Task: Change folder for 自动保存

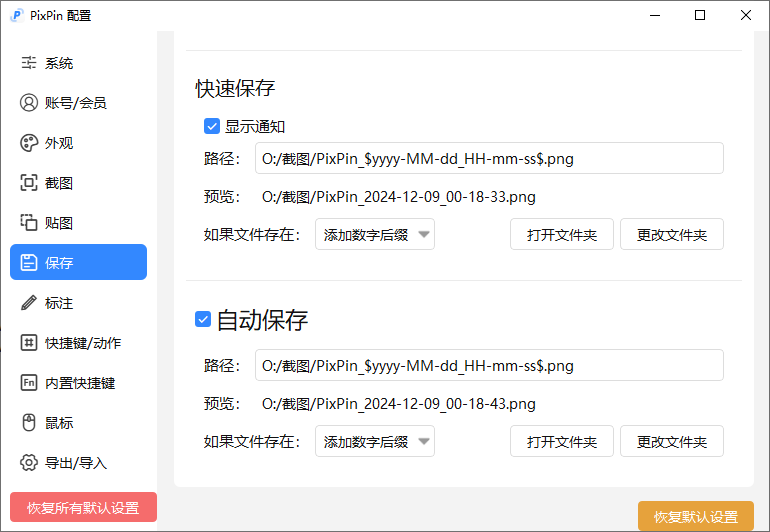Action: pos(672,441)
